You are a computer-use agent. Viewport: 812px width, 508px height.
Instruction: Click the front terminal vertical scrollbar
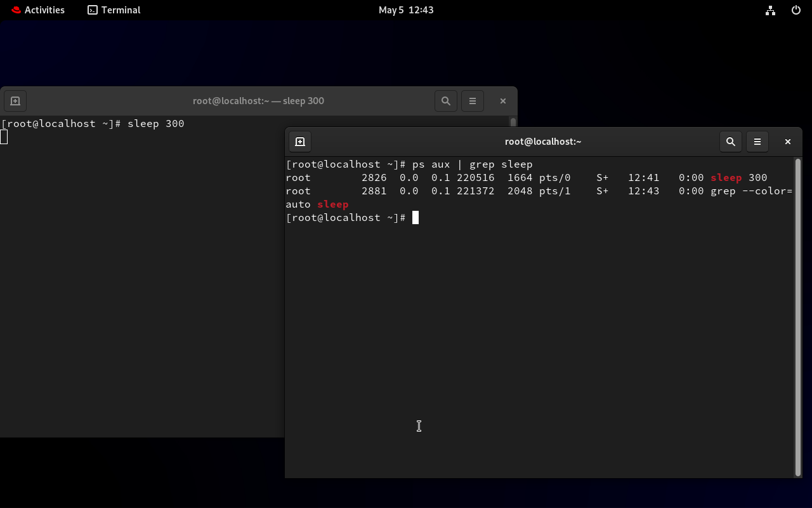pyautogui.click(x=798, y=317)
